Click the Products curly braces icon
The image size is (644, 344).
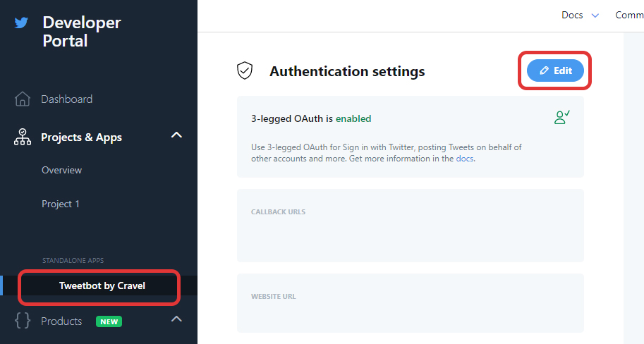point(23,321)
